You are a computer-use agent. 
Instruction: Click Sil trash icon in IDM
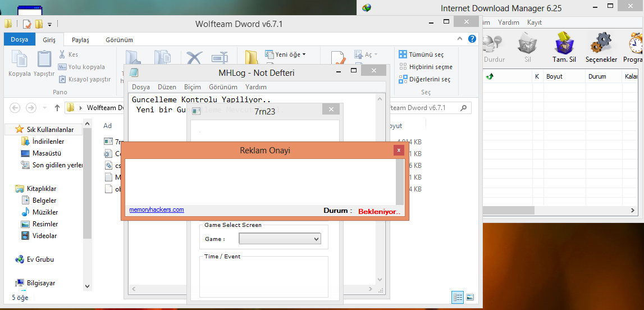click(527, 43)
